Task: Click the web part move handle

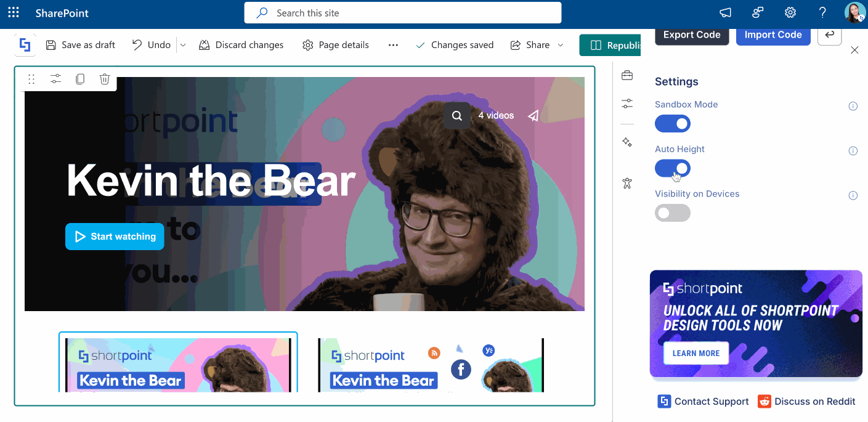Action: pyautogui.click(x=31, y=79)
